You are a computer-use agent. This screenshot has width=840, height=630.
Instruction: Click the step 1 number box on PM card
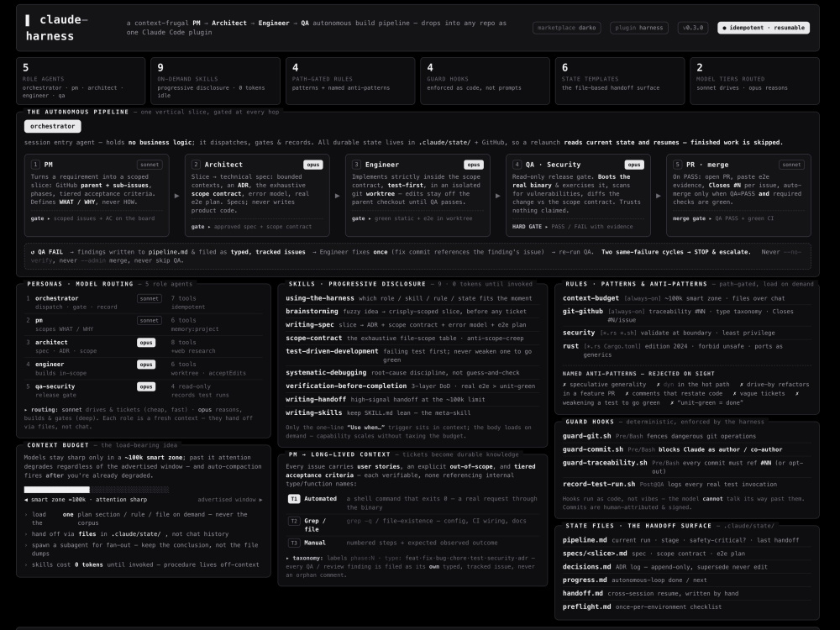(x=35, y=165)
